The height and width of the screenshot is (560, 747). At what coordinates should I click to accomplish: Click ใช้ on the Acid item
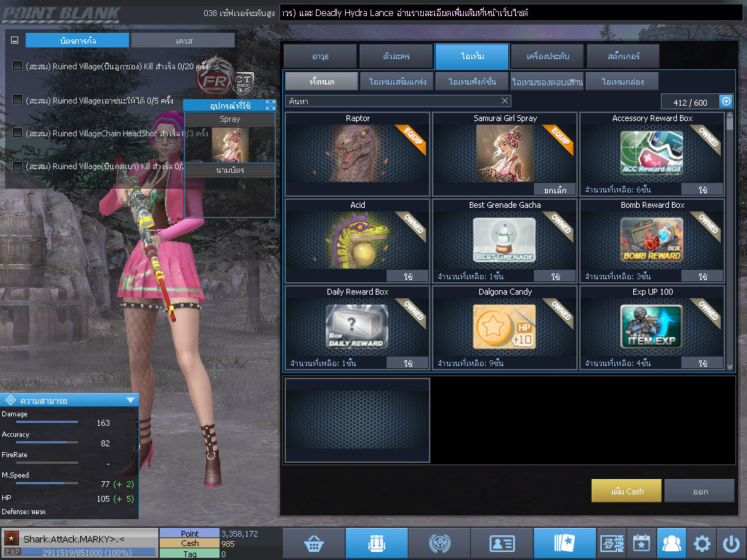pyautogui.click(x=408, y=276)
